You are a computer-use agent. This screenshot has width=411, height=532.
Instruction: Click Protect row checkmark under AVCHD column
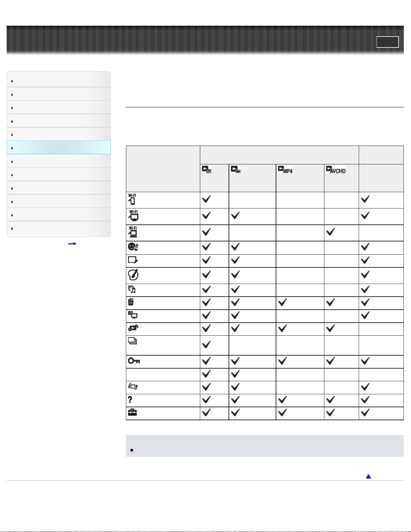coord(331,361)
